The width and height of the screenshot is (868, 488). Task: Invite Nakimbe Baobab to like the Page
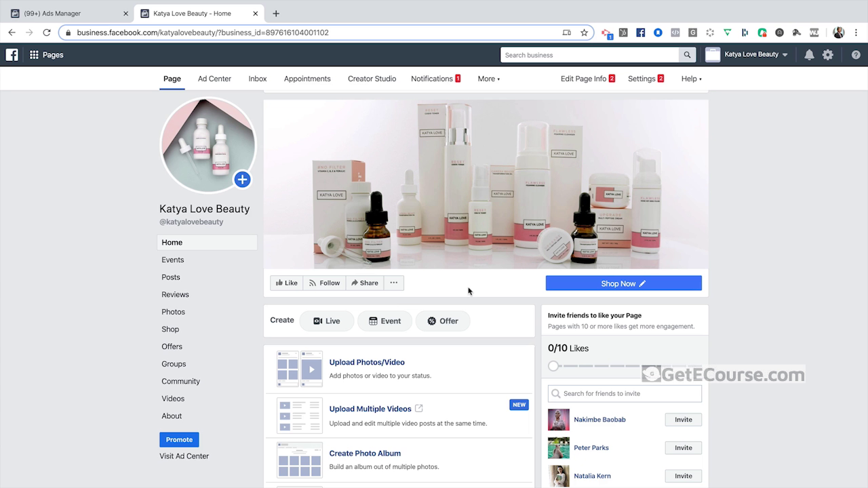[684, 420]
